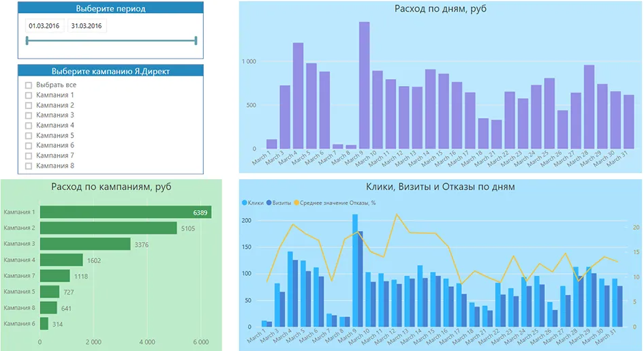Click the left handle of period slider
The width and height of the screenshot is (644, 351).
(27, 41)
